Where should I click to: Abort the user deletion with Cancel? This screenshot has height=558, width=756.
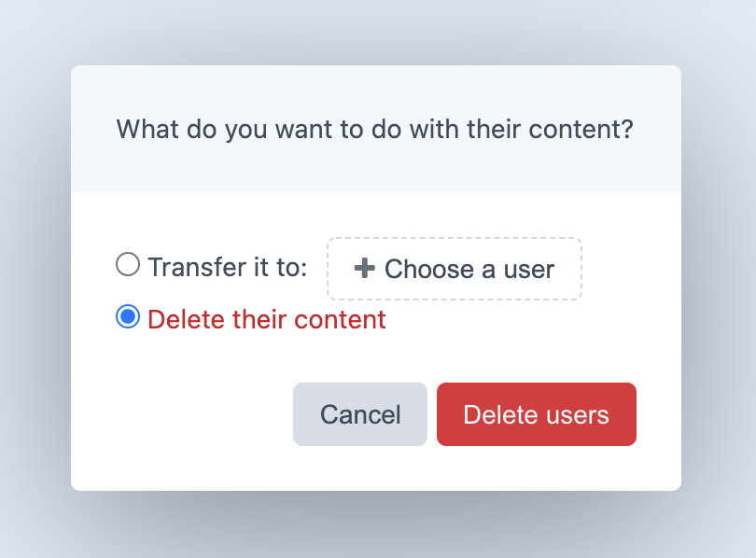[359, 414]
